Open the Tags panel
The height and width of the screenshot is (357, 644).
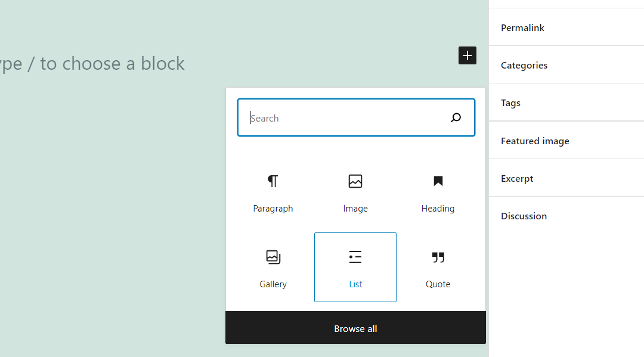[510, 103]
